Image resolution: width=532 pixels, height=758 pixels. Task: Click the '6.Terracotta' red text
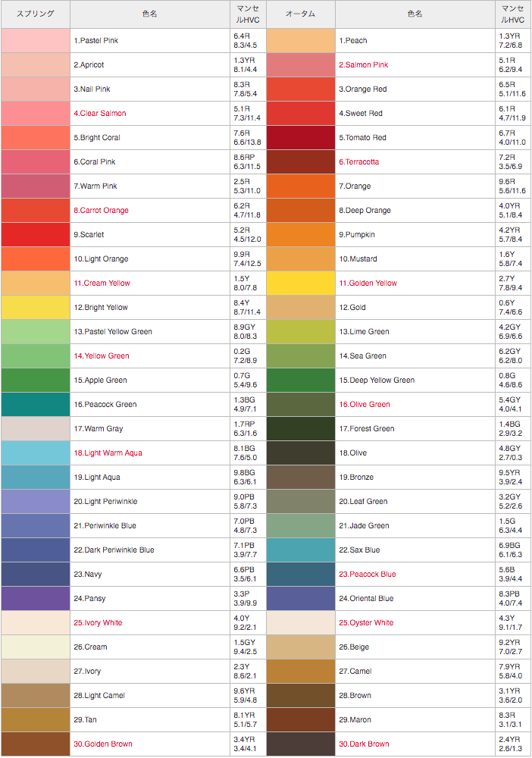click(x=359, y=162)
